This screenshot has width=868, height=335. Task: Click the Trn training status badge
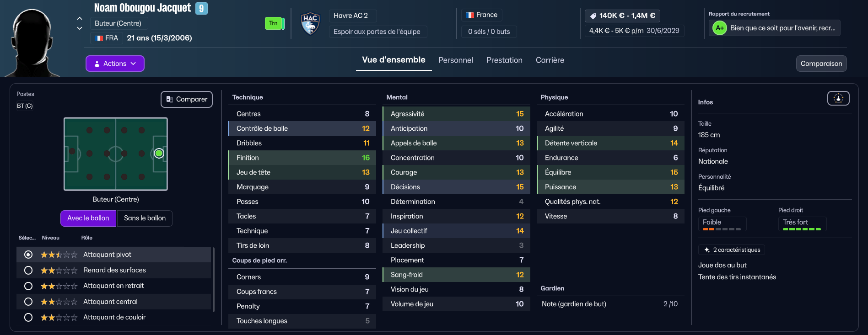coord(273,23)
